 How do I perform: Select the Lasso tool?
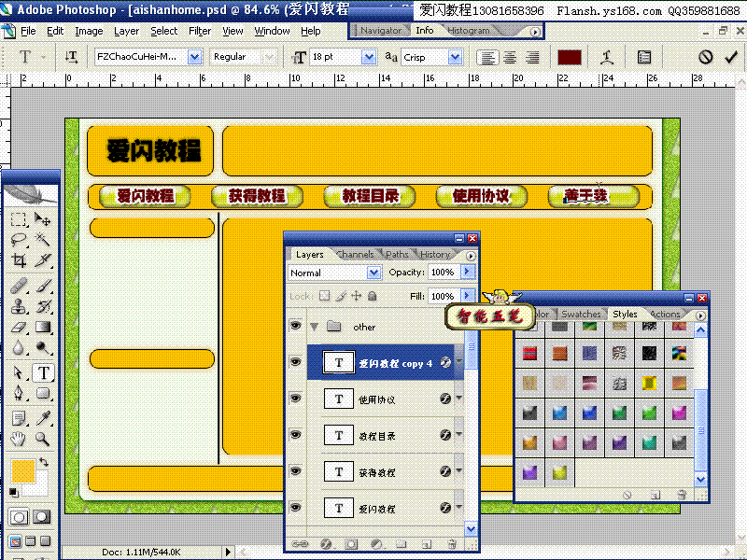tap(19, 240)
